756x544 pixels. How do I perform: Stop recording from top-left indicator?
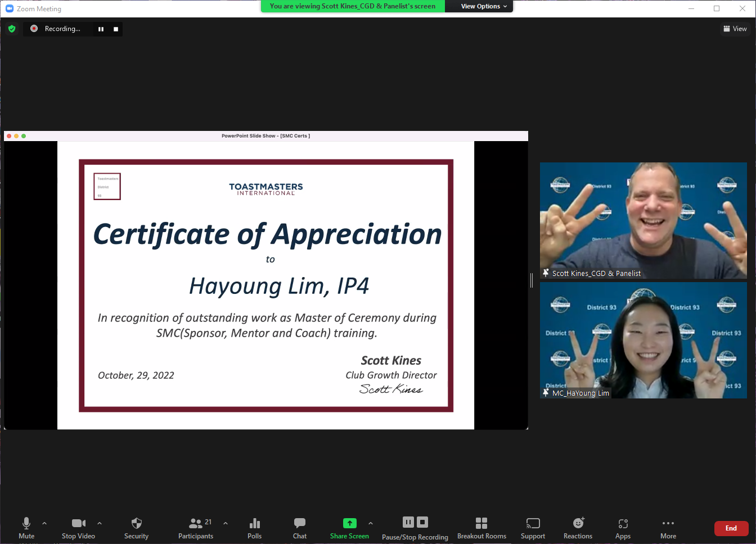click(116, 29)
